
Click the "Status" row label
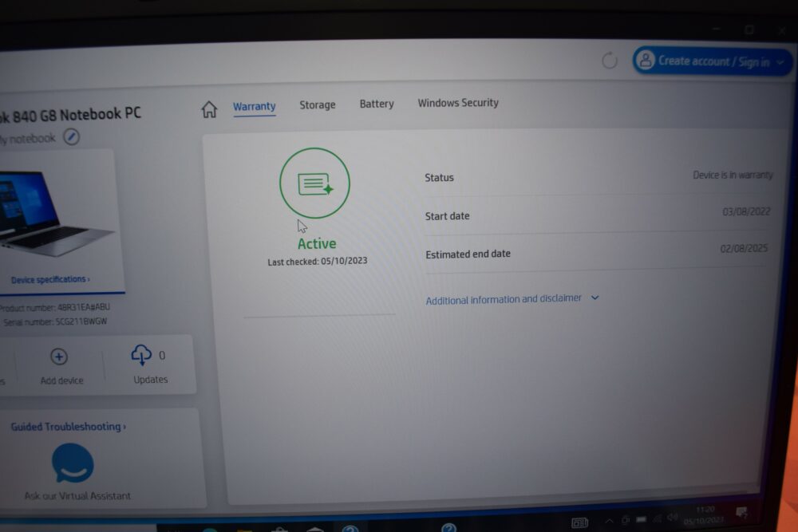(x=439, y=178)
